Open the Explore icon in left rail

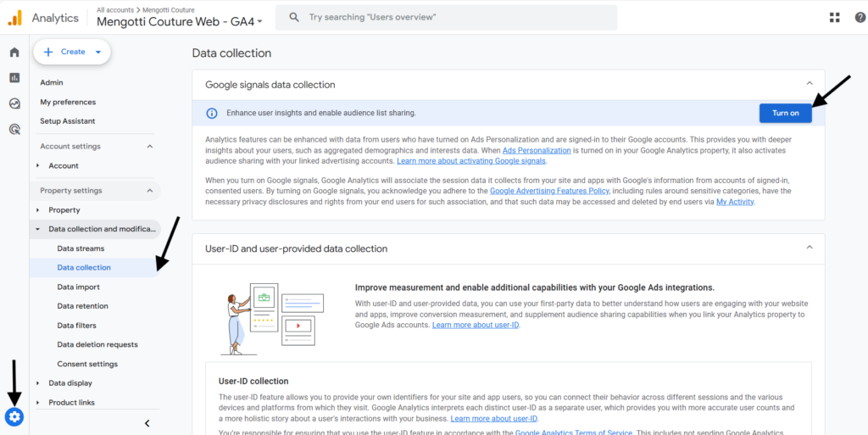(x=14, y=103)
